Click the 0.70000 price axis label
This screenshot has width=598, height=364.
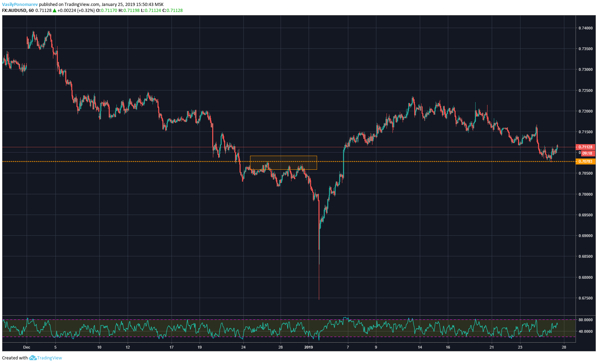coord(585,194)
